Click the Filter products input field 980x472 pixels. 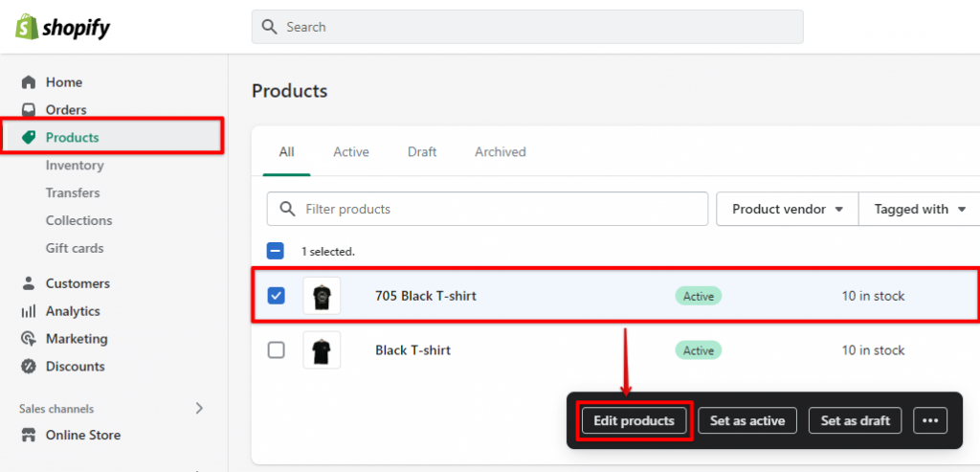point(488,209)
